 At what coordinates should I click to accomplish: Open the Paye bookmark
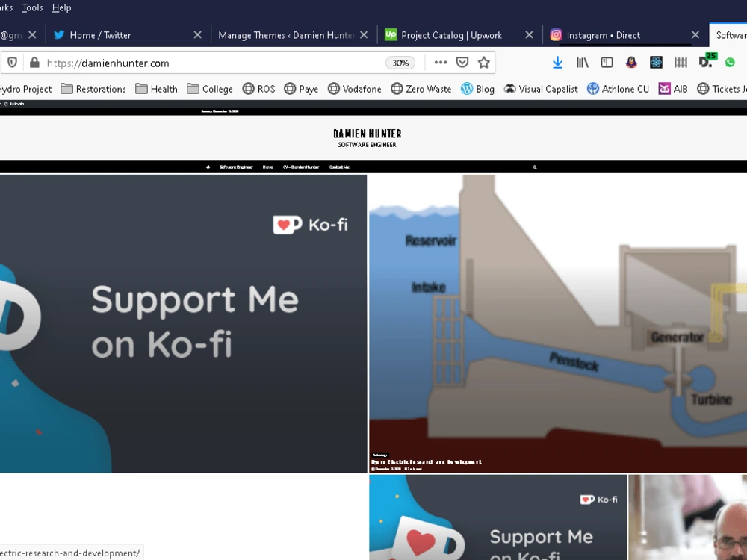(x=301, y=89)
